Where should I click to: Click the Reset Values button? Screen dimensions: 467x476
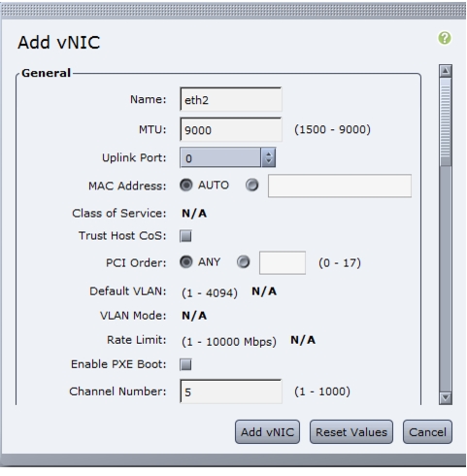[351, 432]
